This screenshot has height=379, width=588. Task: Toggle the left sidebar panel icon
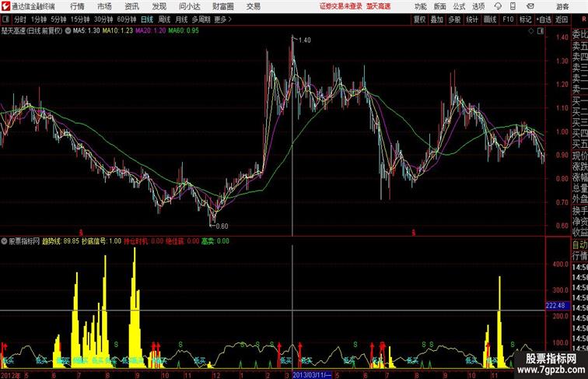coord(5,19)
